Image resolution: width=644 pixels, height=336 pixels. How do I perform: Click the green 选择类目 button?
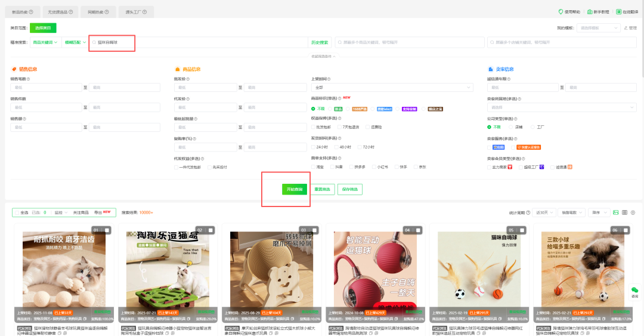coord(43,28)
